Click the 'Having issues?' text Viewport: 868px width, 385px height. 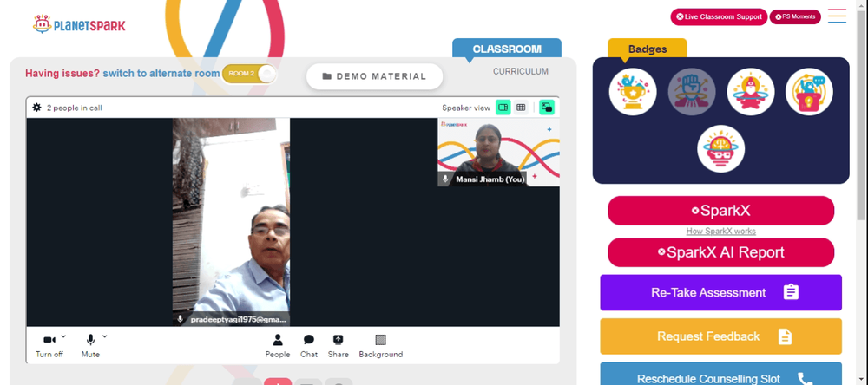(x=62, y=74)
